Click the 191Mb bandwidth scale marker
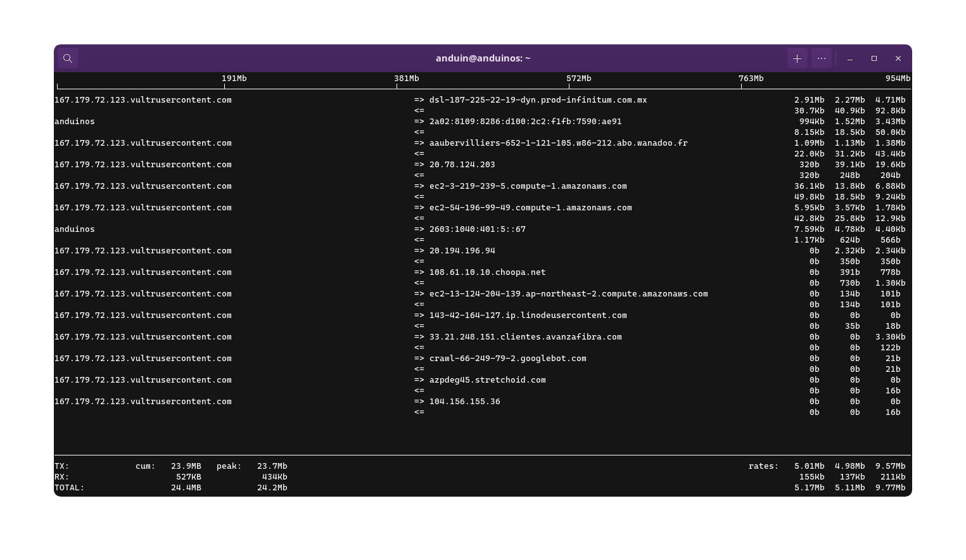Screen dimensions: 966x560 (x=234, y=79)
